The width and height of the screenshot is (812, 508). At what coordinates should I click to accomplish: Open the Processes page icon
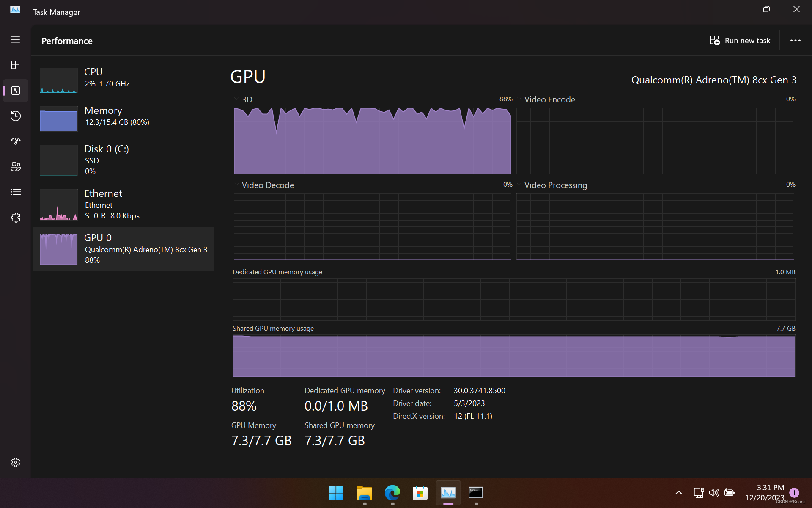(x=16, y=65)
